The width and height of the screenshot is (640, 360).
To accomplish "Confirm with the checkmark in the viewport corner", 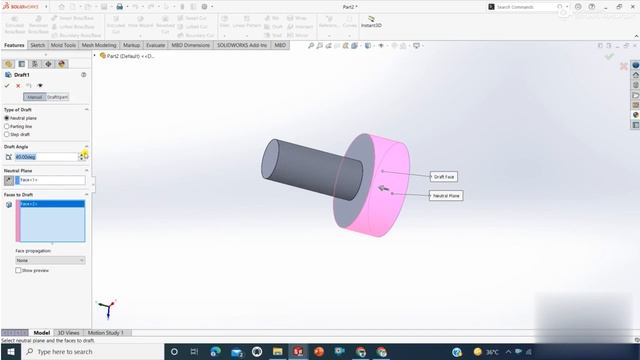I will [x=609, y=57].
